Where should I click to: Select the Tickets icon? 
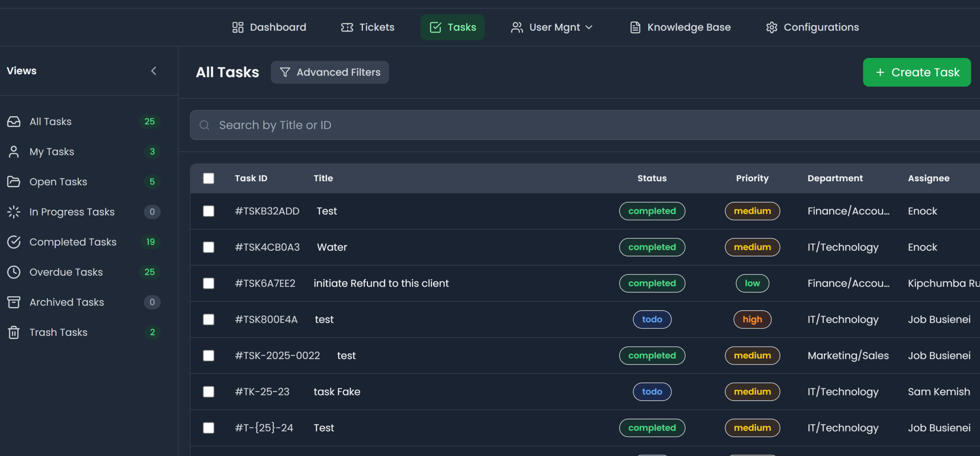point(348,27)
